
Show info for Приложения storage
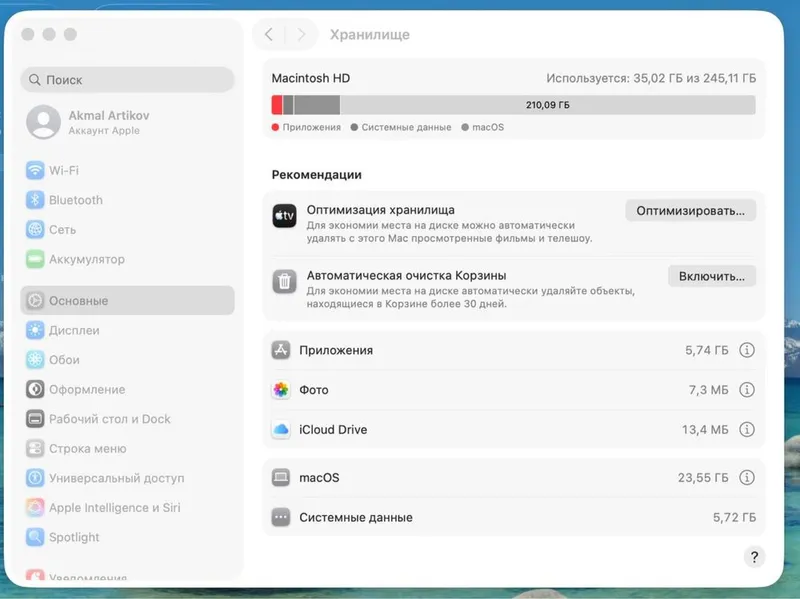(x=747, y=350)
